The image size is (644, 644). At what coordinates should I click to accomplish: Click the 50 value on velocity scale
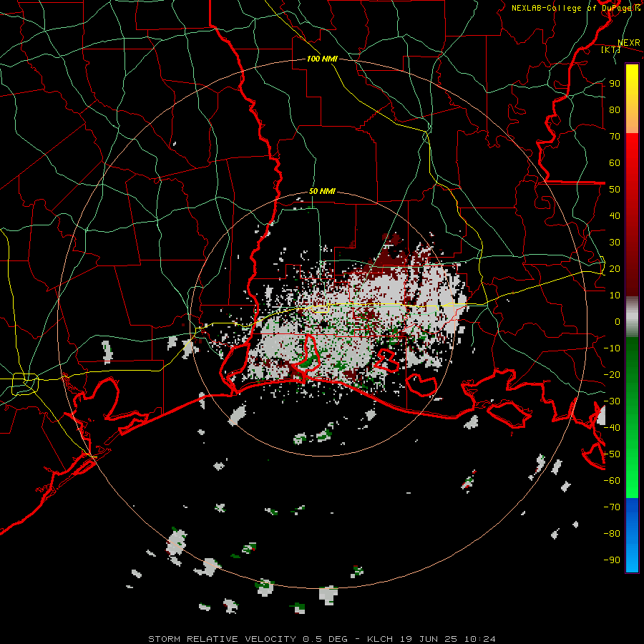coord(615,190)
